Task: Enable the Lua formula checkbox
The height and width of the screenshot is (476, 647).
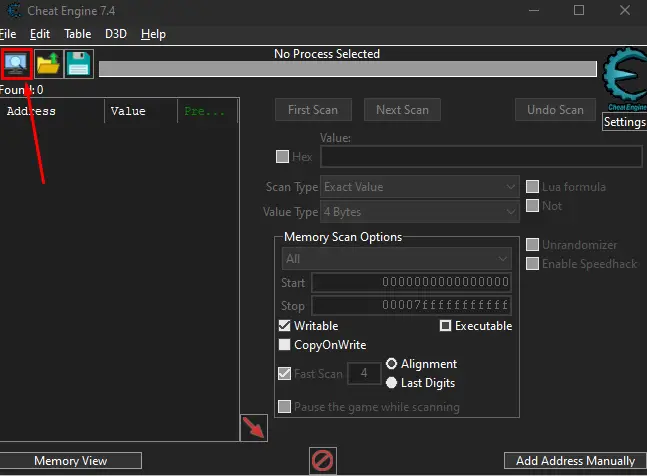Action: coord(532,186)
